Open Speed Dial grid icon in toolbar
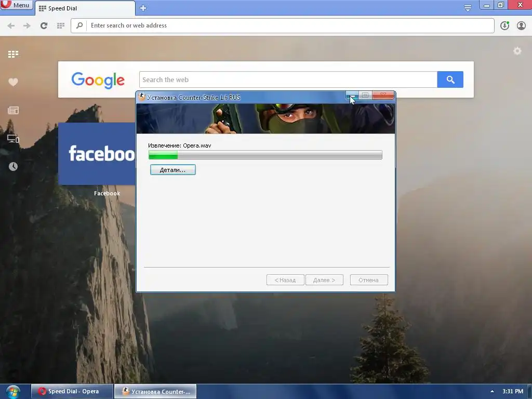 tap(61, 25)
